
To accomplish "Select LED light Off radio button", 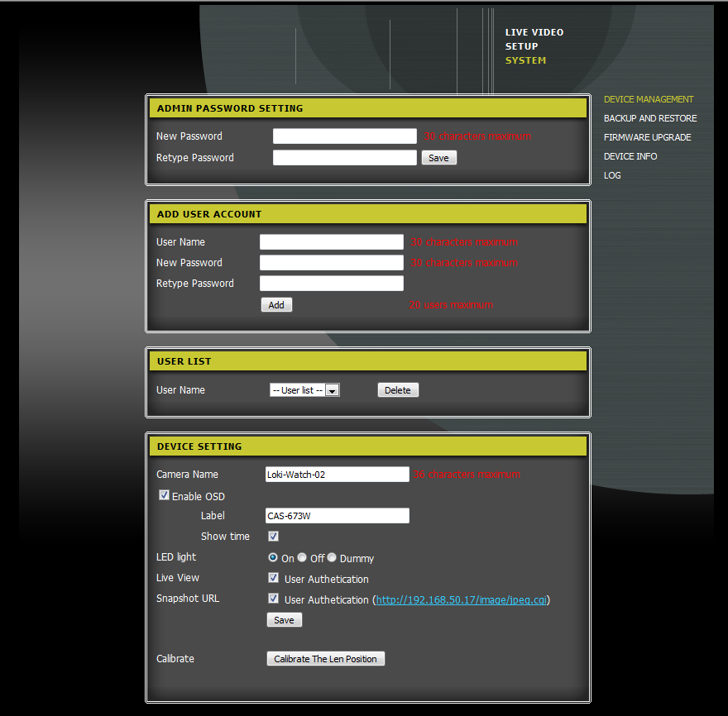I will pyautogui.click(x=302, y=558).
